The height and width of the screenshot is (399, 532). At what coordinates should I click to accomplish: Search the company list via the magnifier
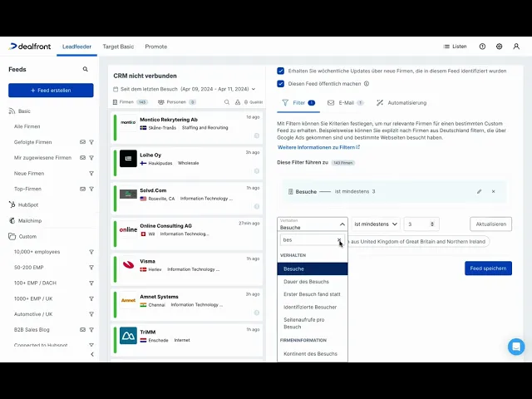(227, 102)
